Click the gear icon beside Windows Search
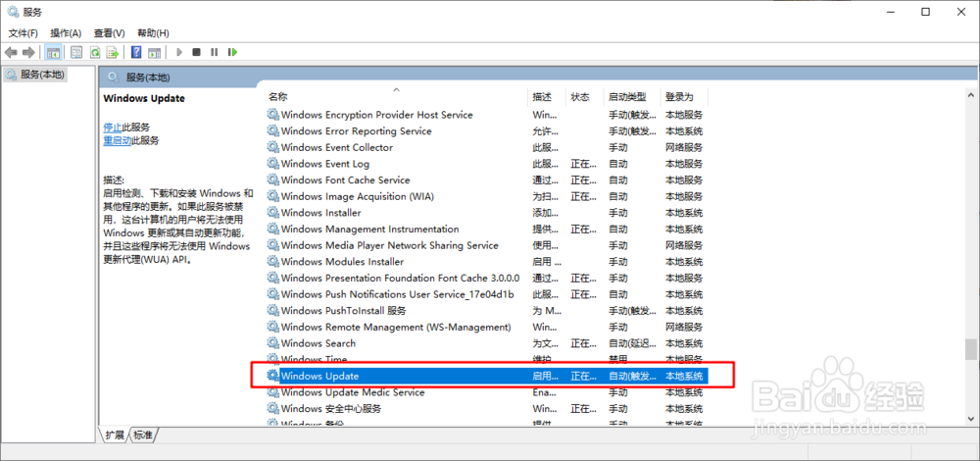This screenshot has width=980, height=461. (x=273, y=343)
